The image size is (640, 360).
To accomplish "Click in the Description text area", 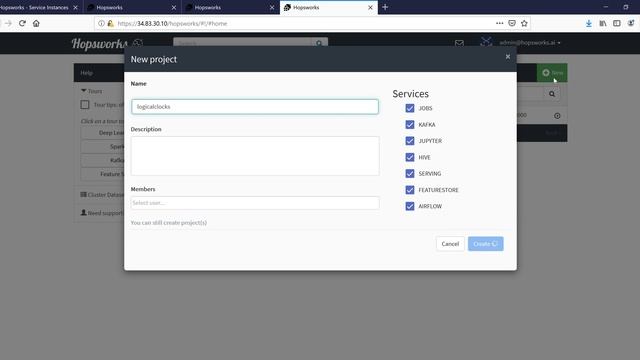I will point(255,156).
